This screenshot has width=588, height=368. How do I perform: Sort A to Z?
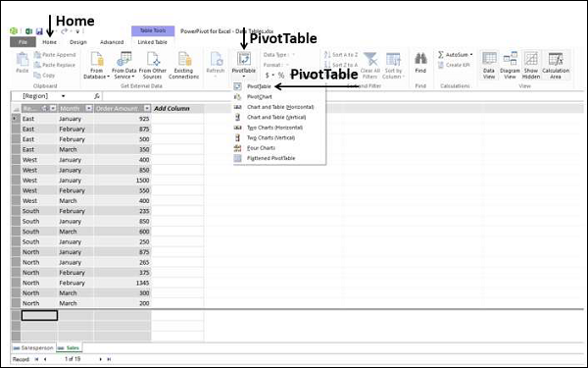pos(341,55)
